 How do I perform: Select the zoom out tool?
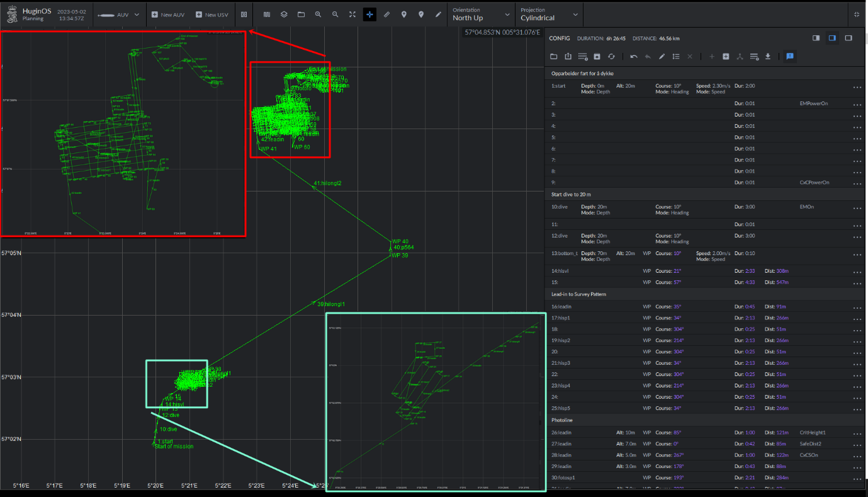coord(335,14)
